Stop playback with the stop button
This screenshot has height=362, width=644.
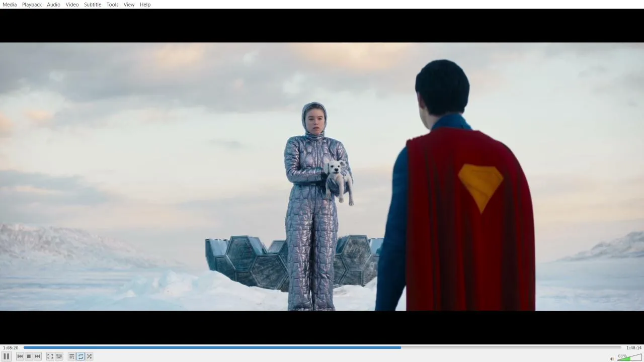pos(29,356)
